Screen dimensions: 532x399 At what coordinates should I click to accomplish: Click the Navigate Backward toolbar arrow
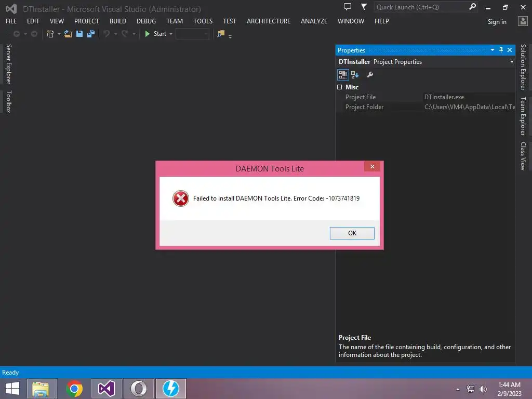(16, 34)
